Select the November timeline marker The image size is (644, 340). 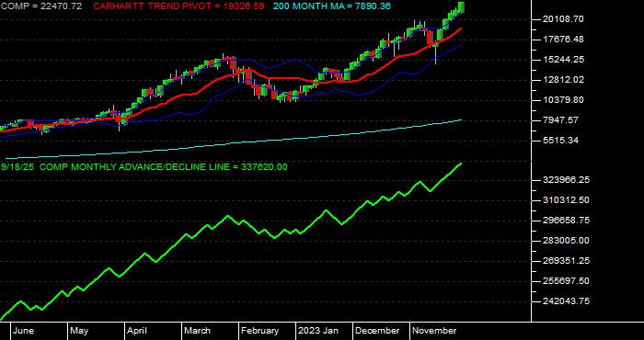434,331
